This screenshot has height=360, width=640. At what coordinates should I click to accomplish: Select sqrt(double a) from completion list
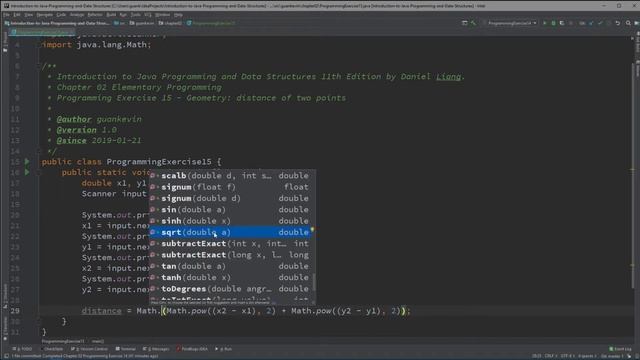click(x=231, y=232)
